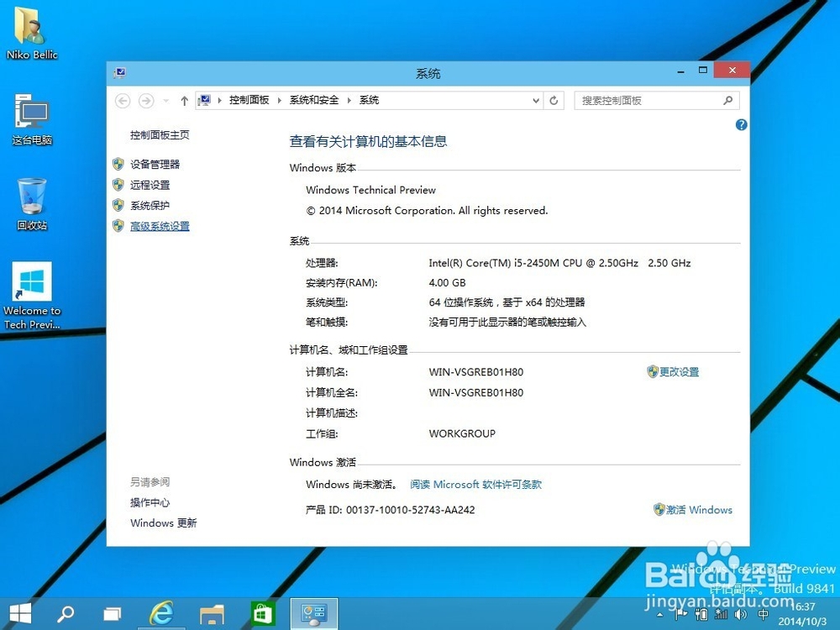
Task: Minimize the 系统 window
Action: (x=681, y=71)
